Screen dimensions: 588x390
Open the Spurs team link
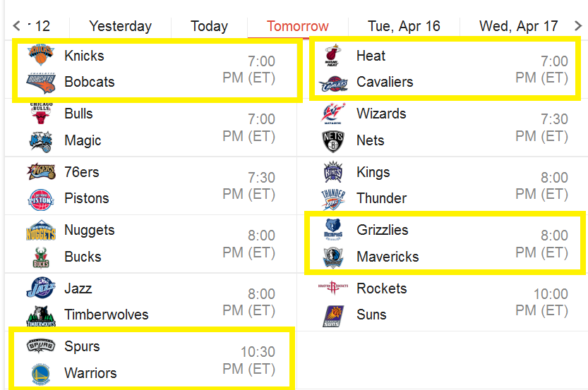pos(82,346)
